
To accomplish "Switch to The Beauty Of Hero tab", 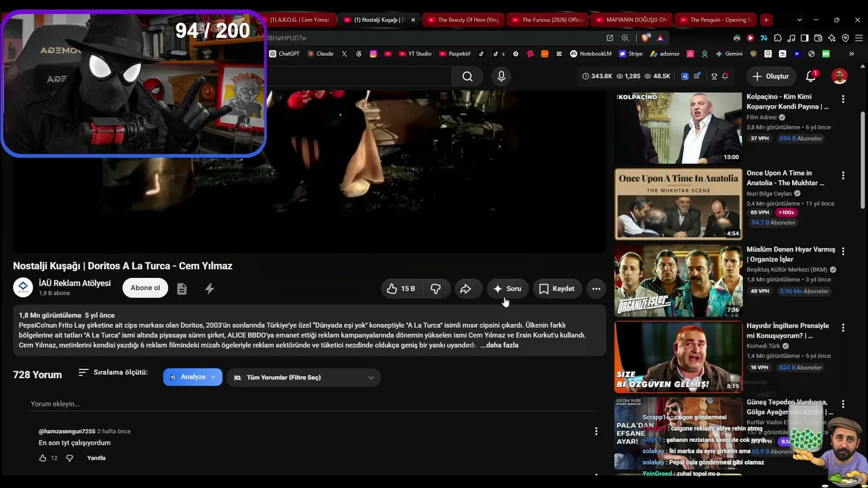I will [x=463, y=20].
